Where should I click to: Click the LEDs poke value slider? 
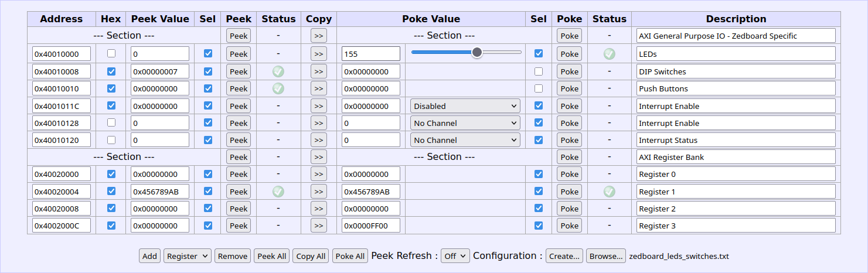pos(466,53)
